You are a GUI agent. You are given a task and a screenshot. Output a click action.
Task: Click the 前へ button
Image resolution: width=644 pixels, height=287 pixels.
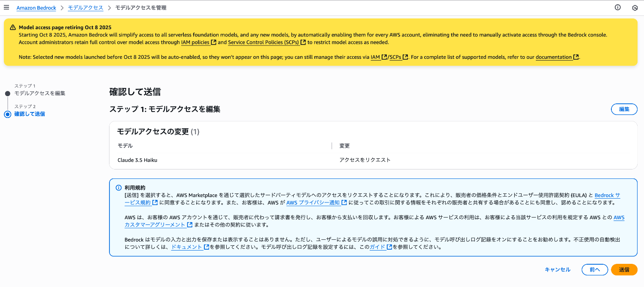(x=595, y=269)
